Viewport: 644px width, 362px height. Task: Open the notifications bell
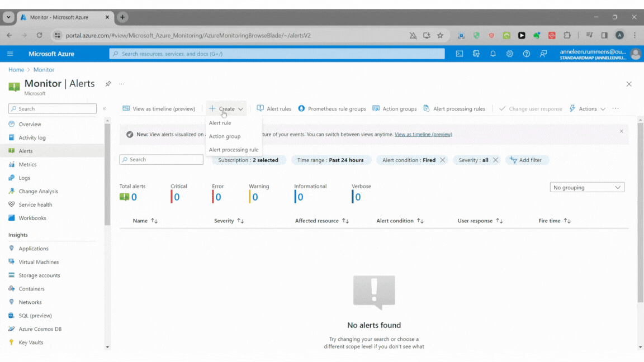click(493, 54)
